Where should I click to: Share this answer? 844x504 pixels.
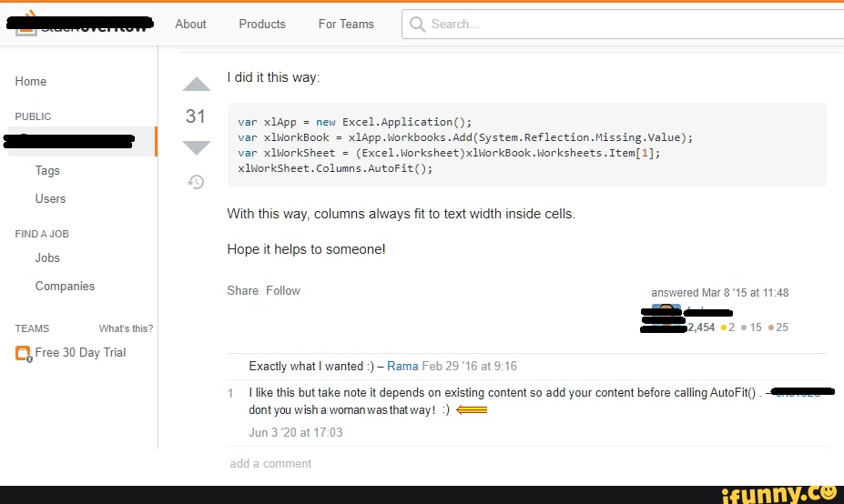click(x=243, y=291)
